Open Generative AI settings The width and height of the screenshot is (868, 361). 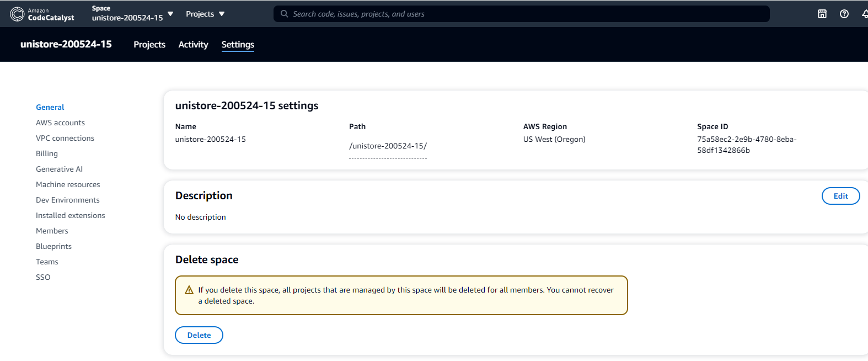(60, 169)
